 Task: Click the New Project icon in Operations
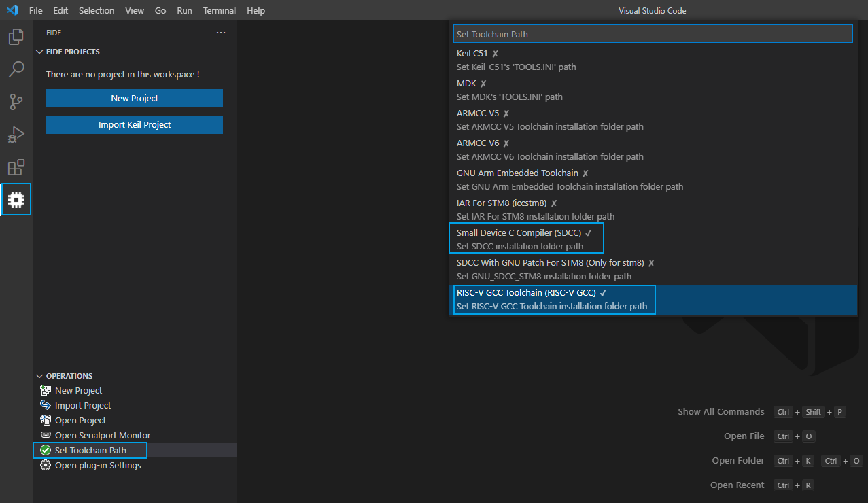click(46, 390)
